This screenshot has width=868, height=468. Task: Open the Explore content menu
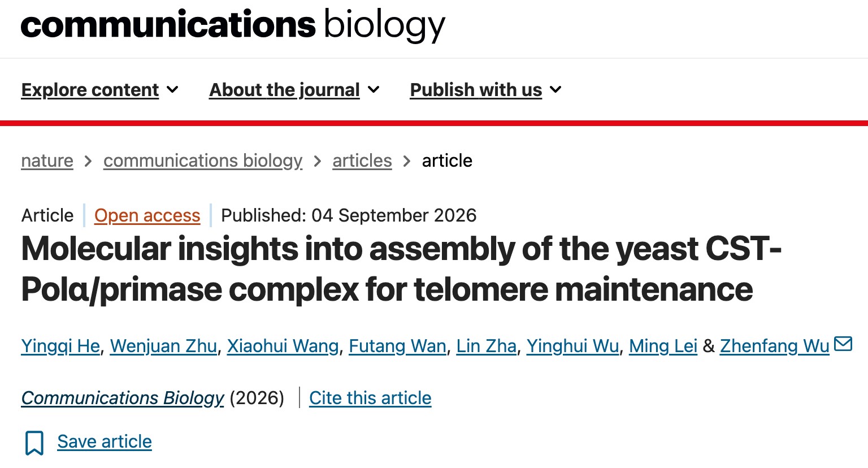pyautogui.click(x=90, y=90)
